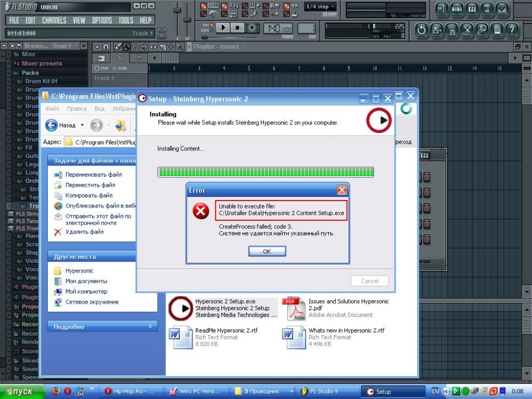Select the STEP radio option
Image resolution: width=532 pixels, height=399 pixels.
pyautogui.click(x=97, y=68)
